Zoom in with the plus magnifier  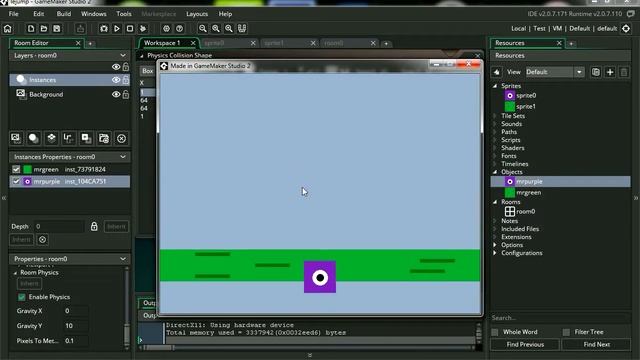pos(229,29)
